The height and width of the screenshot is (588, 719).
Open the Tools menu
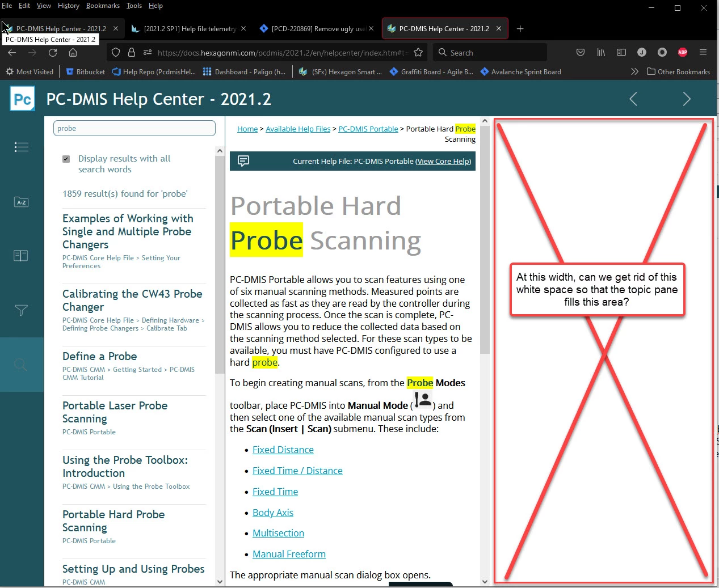pyautogui.click(x=134, y=6)
